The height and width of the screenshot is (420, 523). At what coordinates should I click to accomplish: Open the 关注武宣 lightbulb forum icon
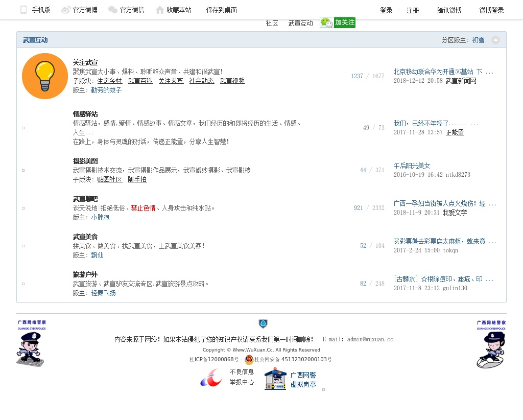pyautogui.click(x=45, y=76)
